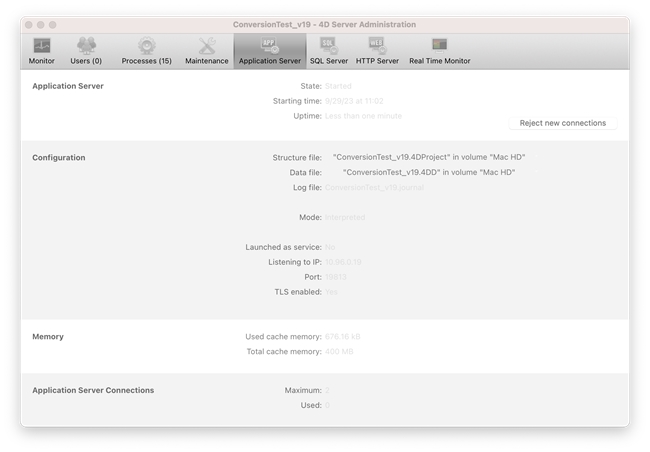The width and height of the screenshot is (650, 452).
Task: Show the Users (0) page
Action: click(x=86, y=46)
